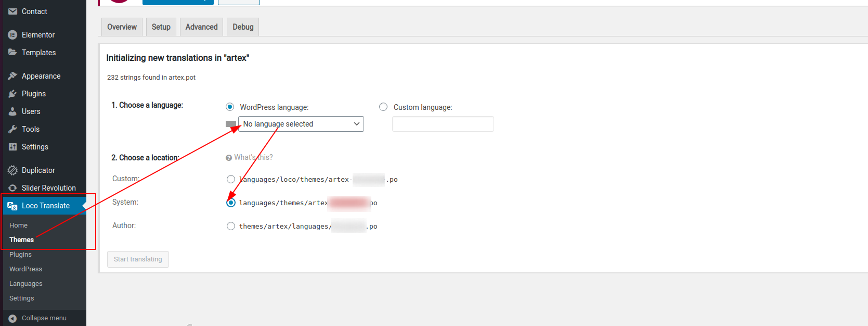Click the Templates folder icon
Screen dimensions: 868x326
point(12,53)
